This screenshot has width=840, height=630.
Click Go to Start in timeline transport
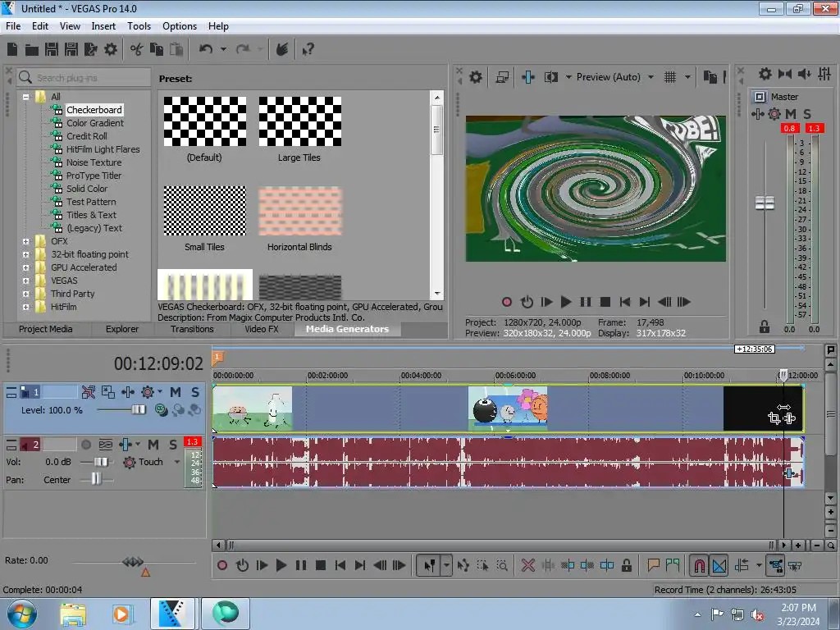coord(340,566)
